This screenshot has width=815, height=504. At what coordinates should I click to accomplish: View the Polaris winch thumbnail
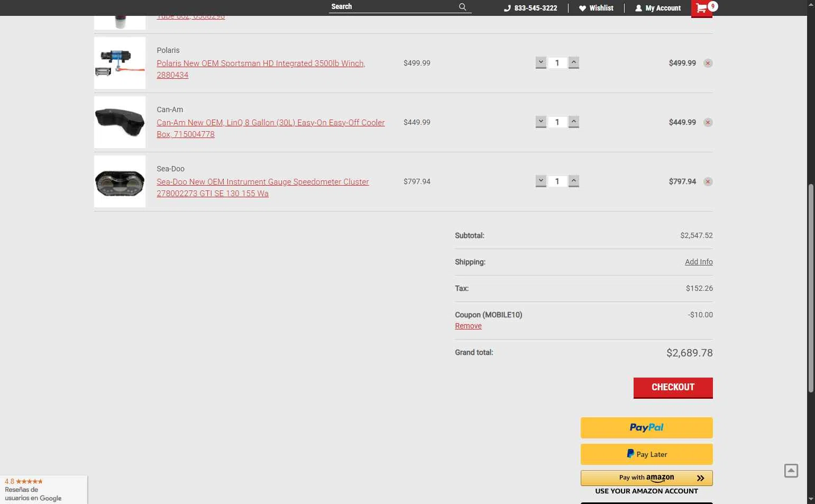pos(120,63)
